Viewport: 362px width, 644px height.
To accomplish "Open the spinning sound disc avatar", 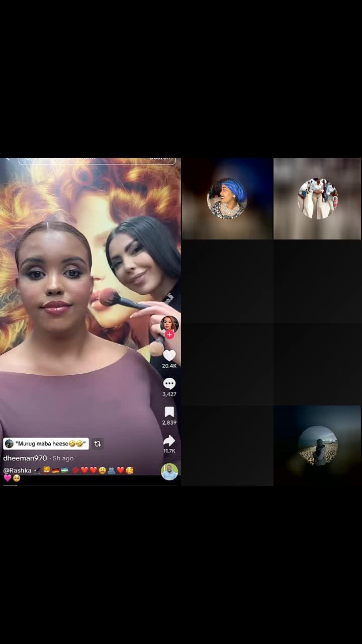I will [169, 472].
